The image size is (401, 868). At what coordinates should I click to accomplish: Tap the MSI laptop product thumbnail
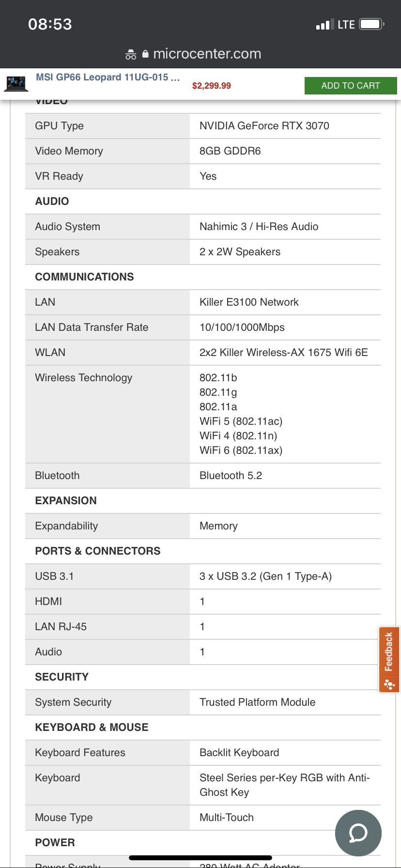16,83
